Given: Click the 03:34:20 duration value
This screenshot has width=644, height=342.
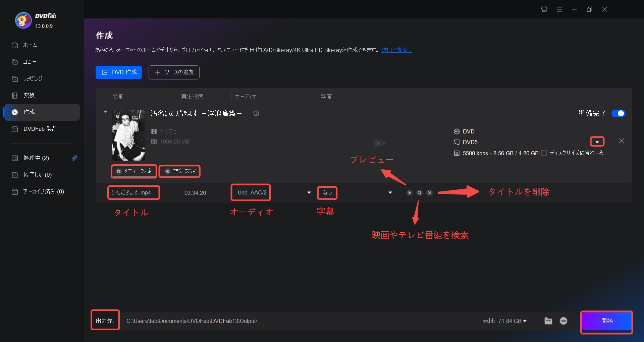Looking at the screenshot, I should [195, 193].
